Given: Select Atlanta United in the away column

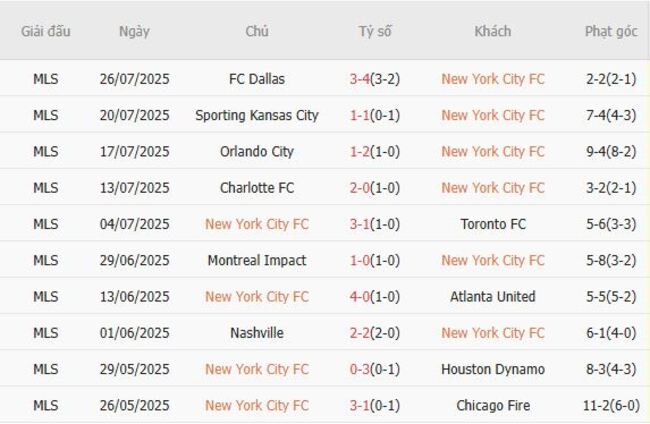Looking at the screenshot, I should (493, 296).
